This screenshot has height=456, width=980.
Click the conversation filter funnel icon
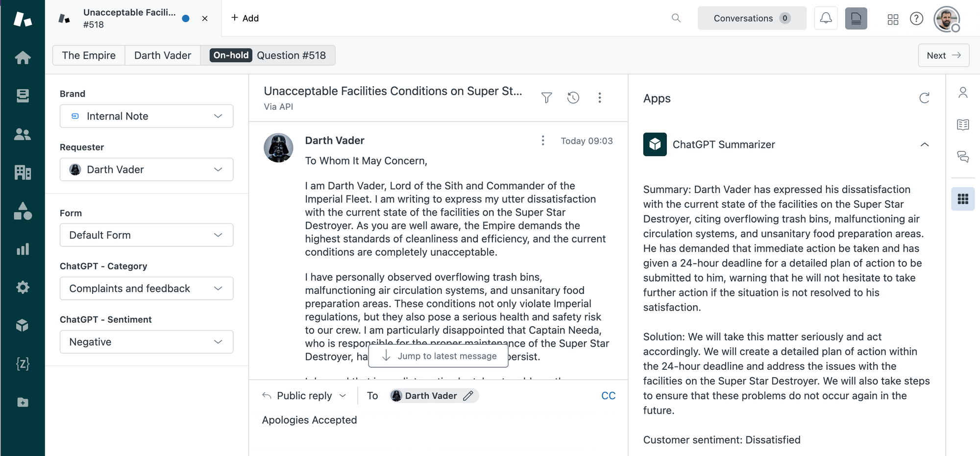pos(546,98)
